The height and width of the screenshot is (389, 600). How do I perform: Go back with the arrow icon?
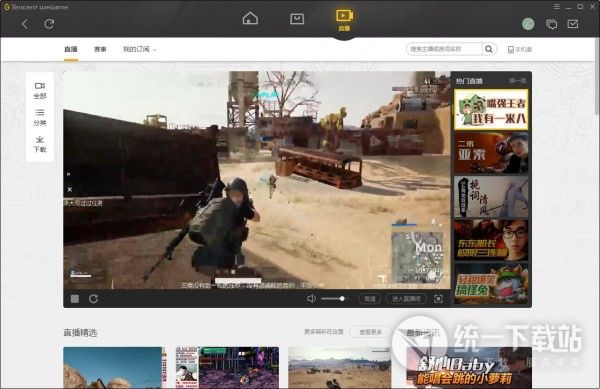coord(25,24)
